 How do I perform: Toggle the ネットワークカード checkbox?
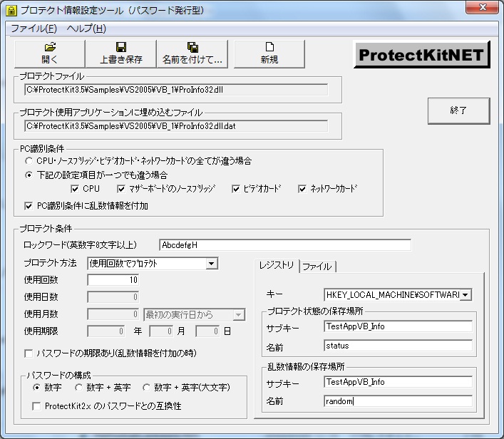coord(302,189)
